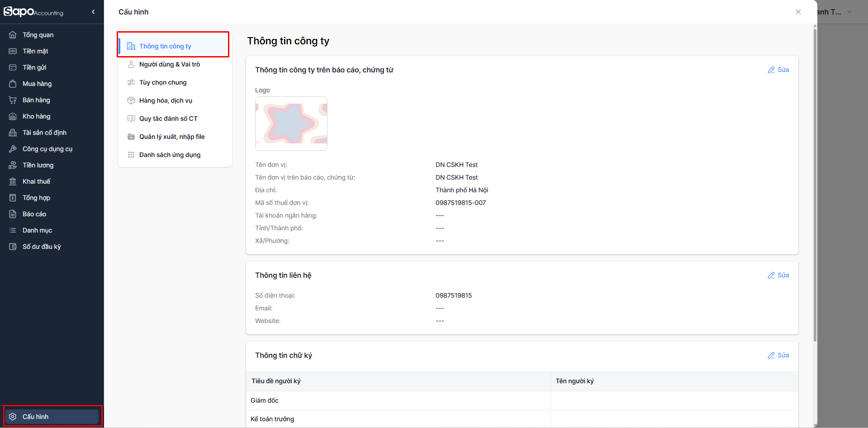Select Tùy chọn chung settings tab

[x=163, y=82]
